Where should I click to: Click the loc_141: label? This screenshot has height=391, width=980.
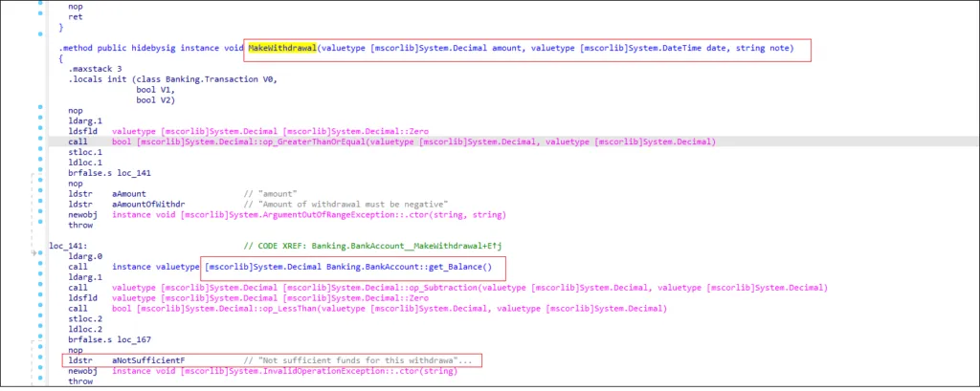[x=68, y=246]
